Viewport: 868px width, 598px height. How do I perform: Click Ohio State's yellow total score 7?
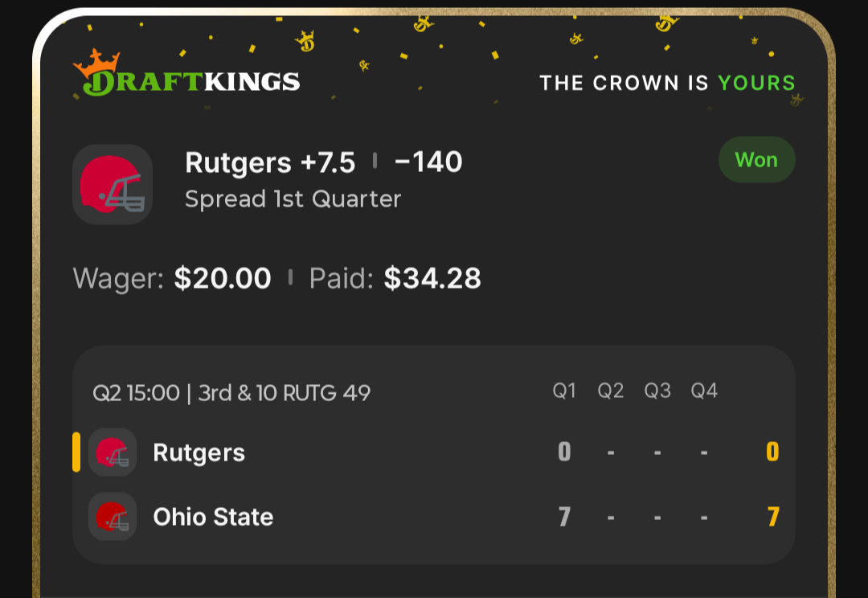point(772,516)
